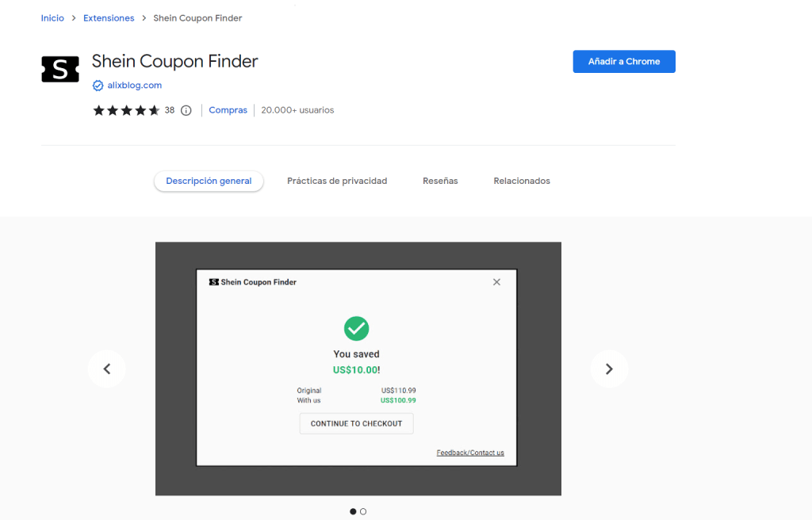Image resolution: width=812 pixels, height=520 pixels.
Task: Click the Shein Coupon Finder extension logo
Action: 60,69
